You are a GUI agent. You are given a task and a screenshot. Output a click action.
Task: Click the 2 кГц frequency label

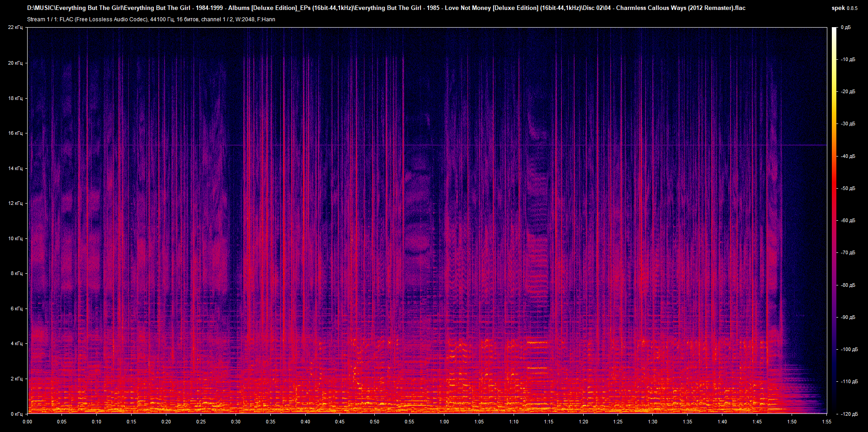tap(17, 379)
